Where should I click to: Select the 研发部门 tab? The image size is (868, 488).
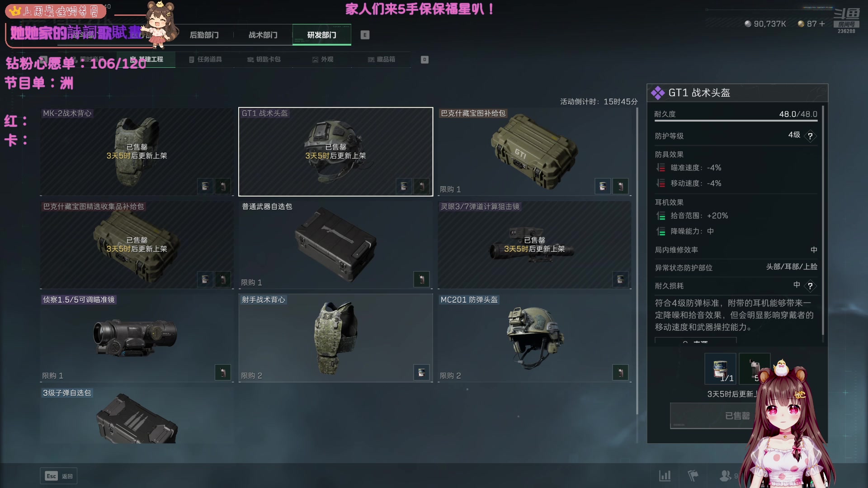[321, 35]
